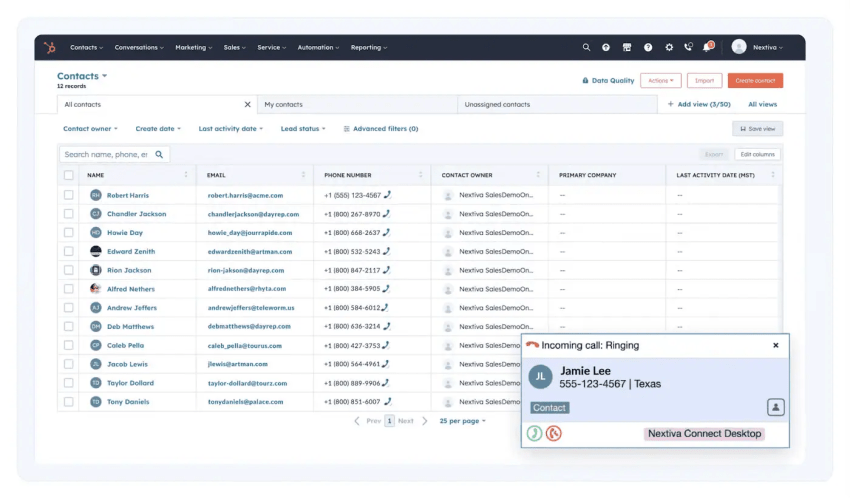Open the Lead status filter dropdown
The image size is (850, 499).
pyautogui.click(x=303, y=129)
